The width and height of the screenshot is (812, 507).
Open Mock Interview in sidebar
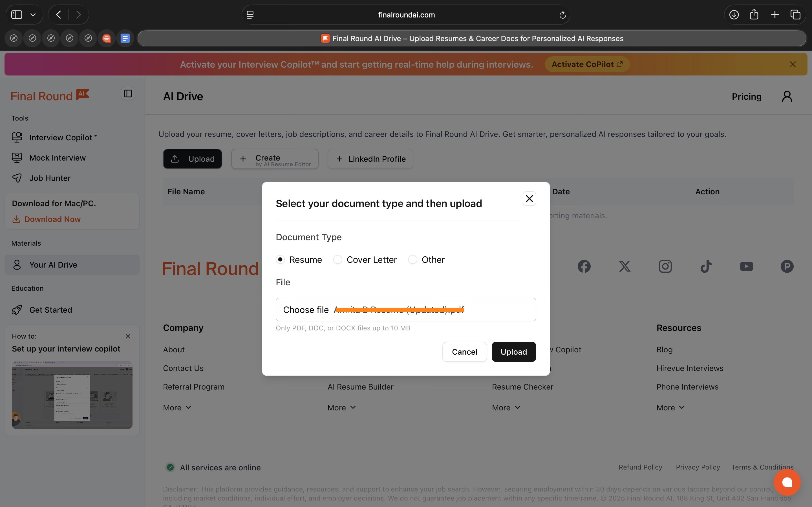[x=58, y=158]
